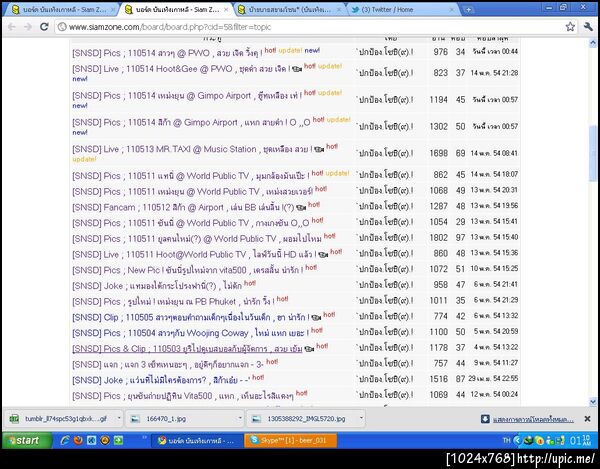Open topic Pics 110504 Woojing Coway
Screen dimensions: 600x469
click(x=190, y=333)
